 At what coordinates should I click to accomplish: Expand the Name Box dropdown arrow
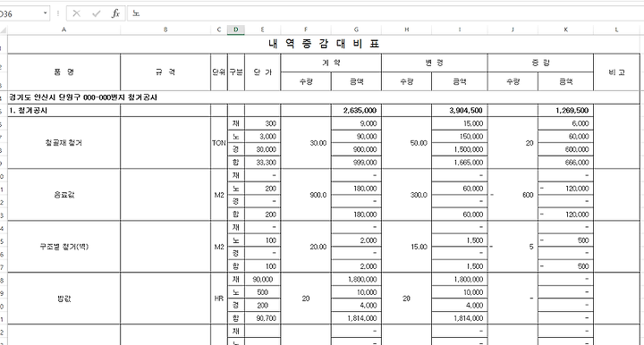click(x=46, y=13)
